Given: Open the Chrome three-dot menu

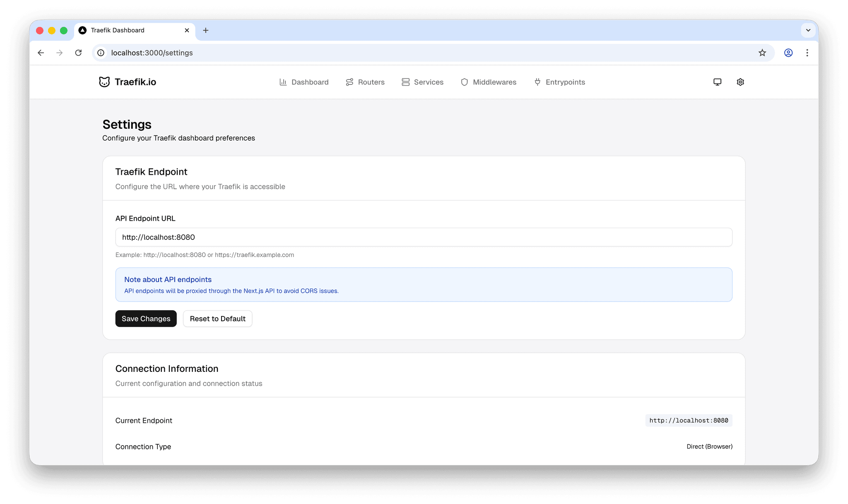Looking at the screenshot, I should 807,53.
